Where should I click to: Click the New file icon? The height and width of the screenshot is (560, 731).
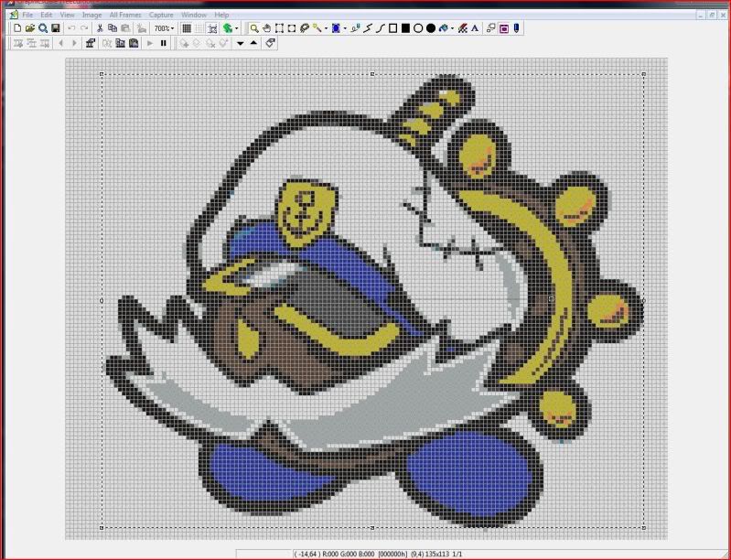coord(17,28)
